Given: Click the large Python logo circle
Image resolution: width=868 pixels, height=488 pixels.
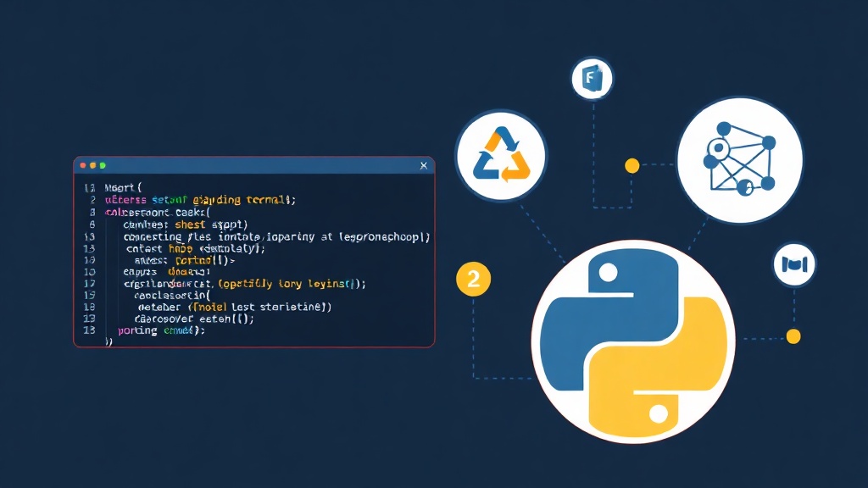Looking at the screenshot, I should coord(633,341).
